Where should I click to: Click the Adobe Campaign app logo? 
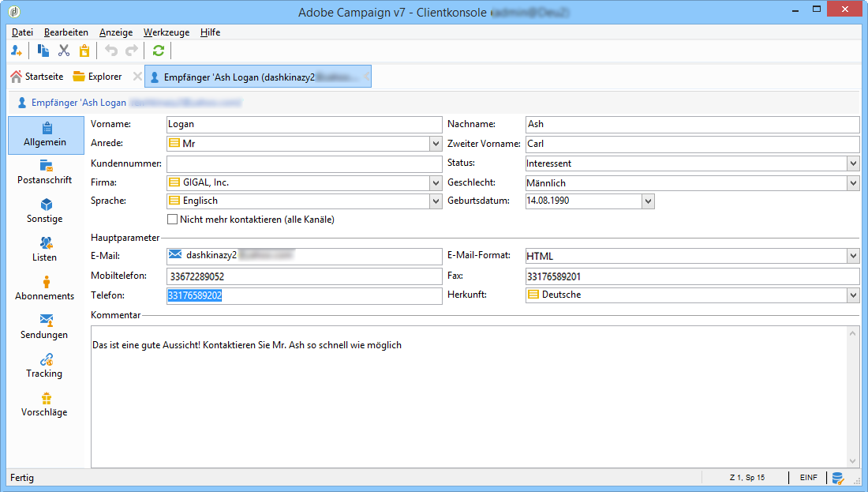tap(14, 11)
